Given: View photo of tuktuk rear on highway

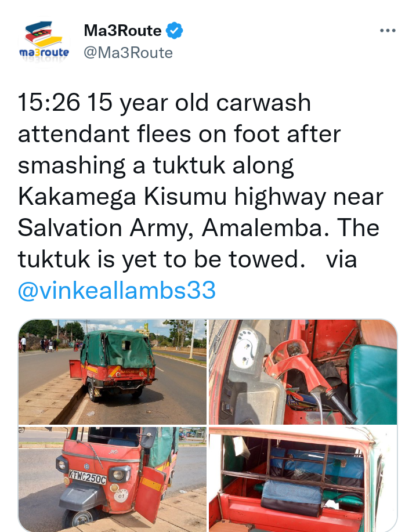Looking at the screenshot, I should click(113, 372).
